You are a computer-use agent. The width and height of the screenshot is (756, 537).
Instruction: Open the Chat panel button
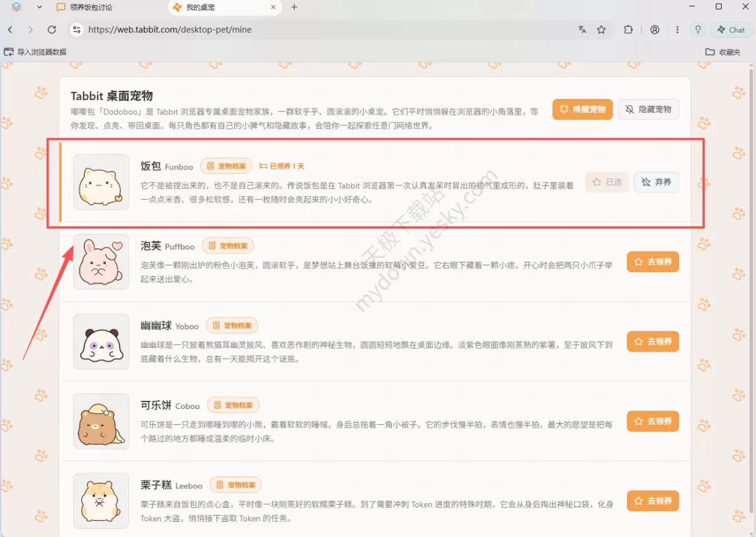(731, 30)
